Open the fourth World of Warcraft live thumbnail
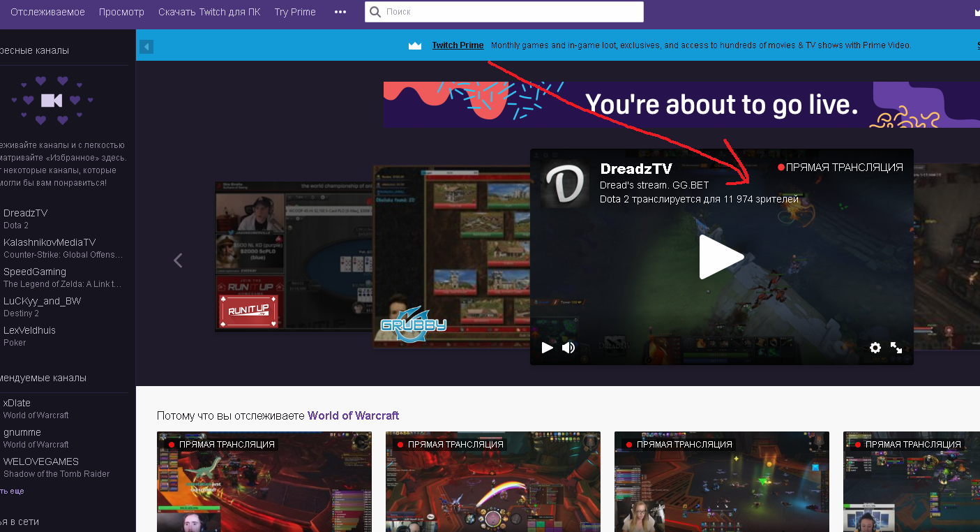 (912, 482)
